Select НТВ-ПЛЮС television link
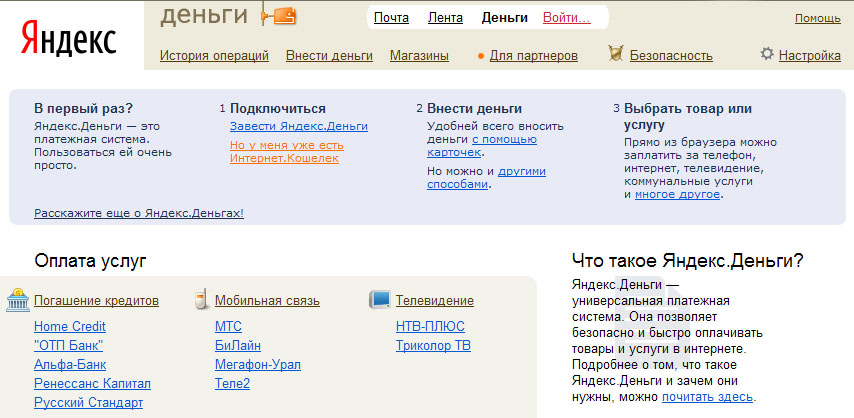 click(430, 326)
